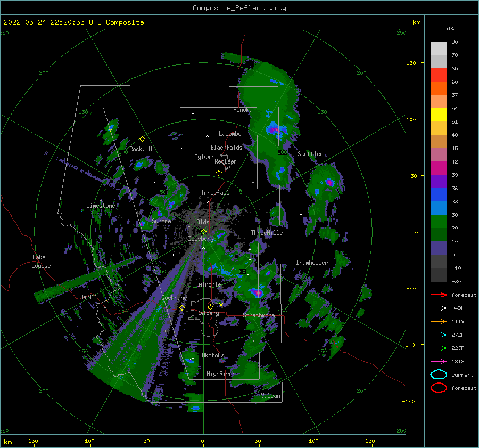Click the Composite_Reflectivity title

tap(239, 8)
